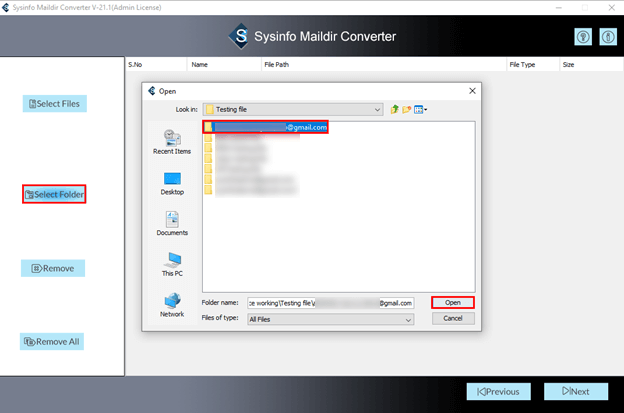
Task: Select Recent Items in the places sidebar
Action: [x=172, y=142]
